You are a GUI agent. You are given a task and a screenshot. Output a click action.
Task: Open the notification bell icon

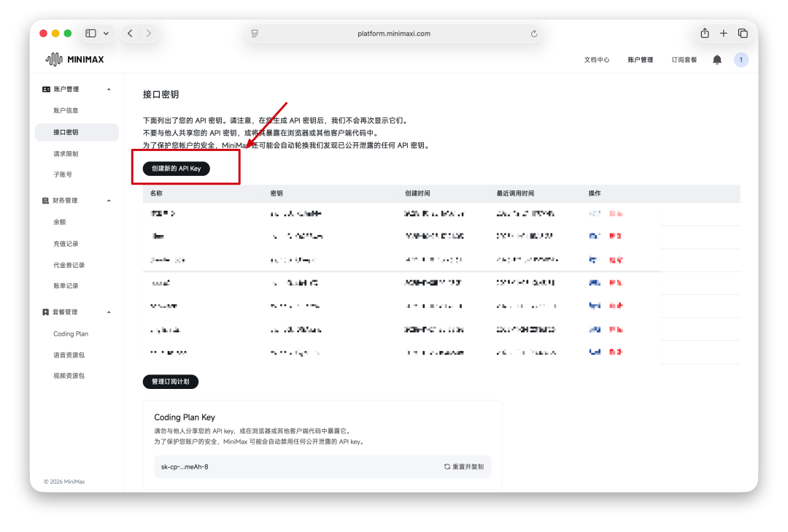[x=716, y=59]
